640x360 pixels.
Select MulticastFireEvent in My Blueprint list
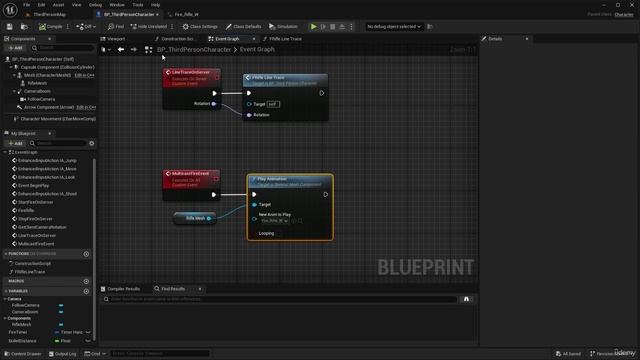[36, 244]
